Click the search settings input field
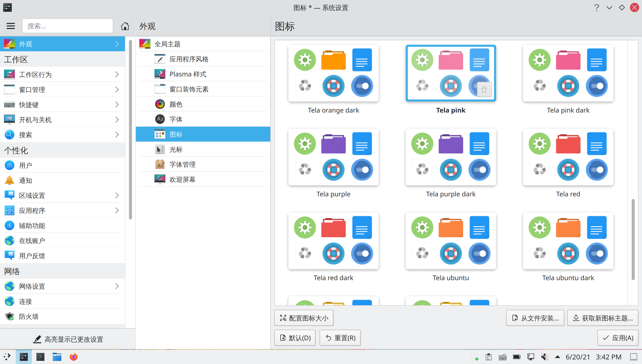The width and height of the screenshot is (642, 364). (x=68, y=26)
